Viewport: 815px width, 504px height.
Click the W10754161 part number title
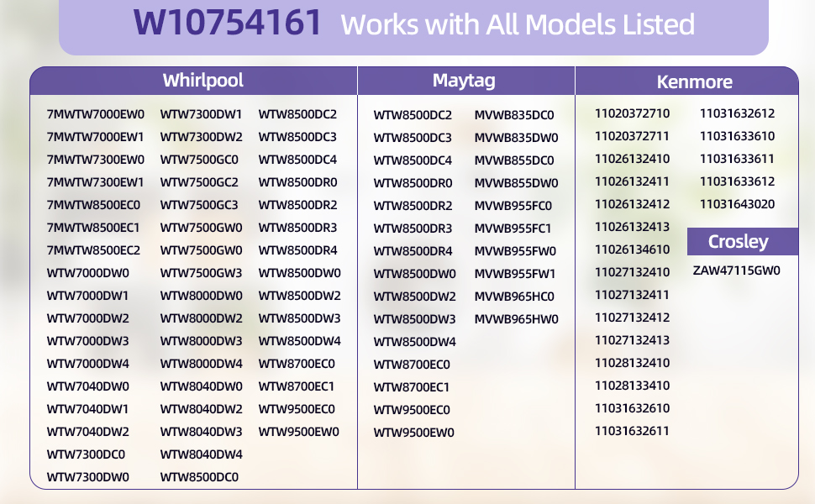pyautogui.click(x=227, y=23)
